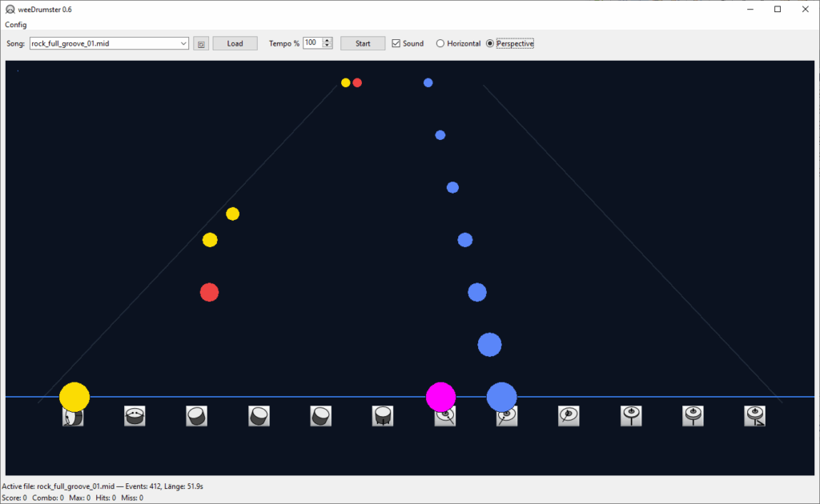
Task: Click inside the Tempo % value field
Action: 312,43
